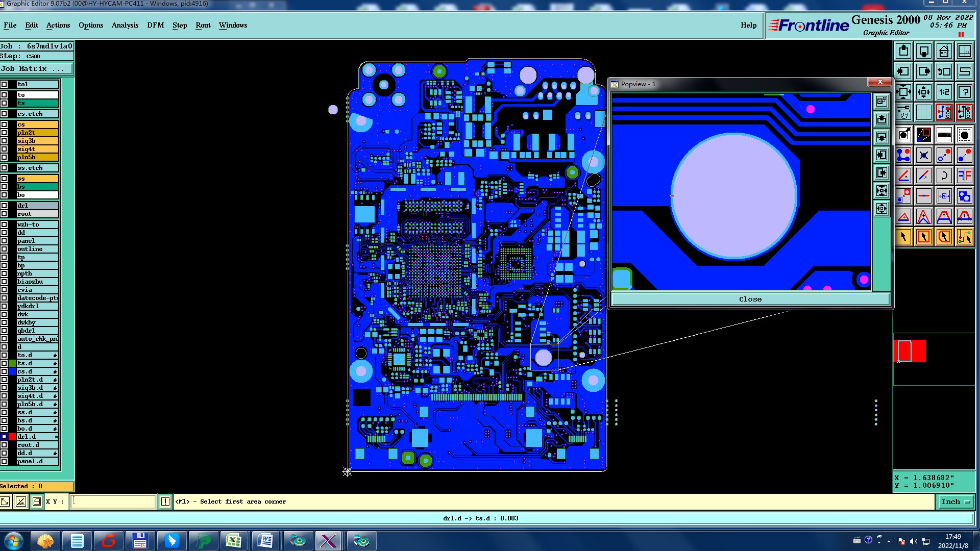Click the green color swatch of ts.d
980x551 pixels.
click(x=12, y=363)
